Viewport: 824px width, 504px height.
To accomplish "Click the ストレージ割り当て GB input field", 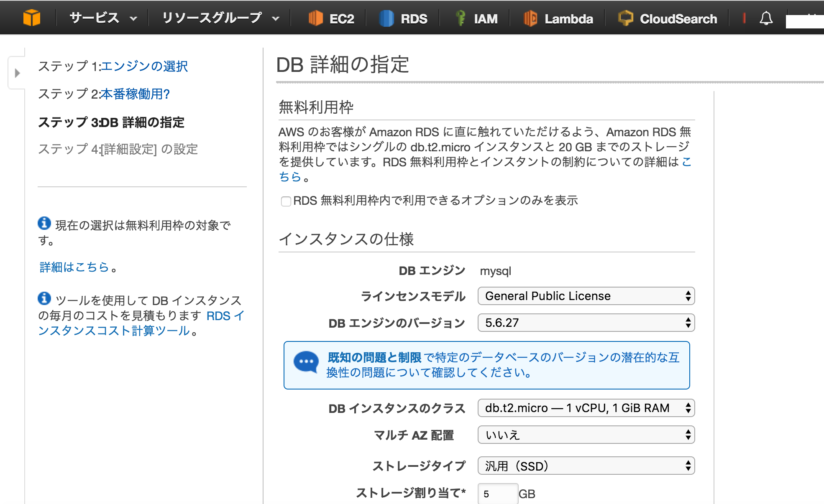I will click(498, 494).
